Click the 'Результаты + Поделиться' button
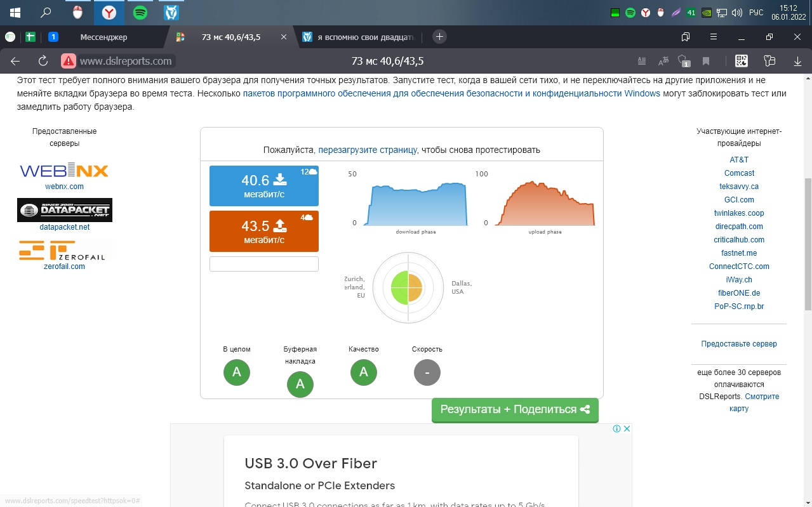Screen dimensions: 812x507 point(515,409)
